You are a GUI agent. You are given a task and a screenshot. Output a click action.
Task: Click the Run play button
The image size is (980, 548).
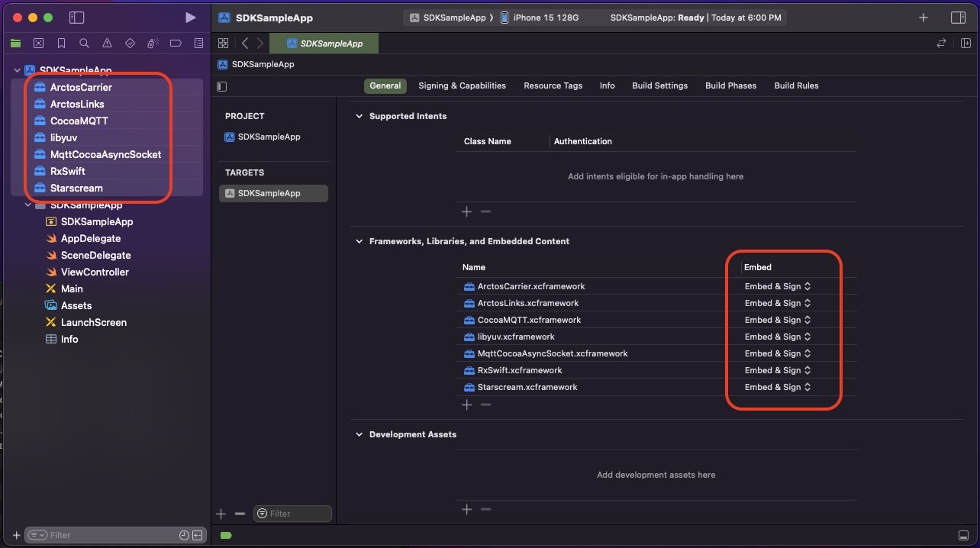pos(190,18)
